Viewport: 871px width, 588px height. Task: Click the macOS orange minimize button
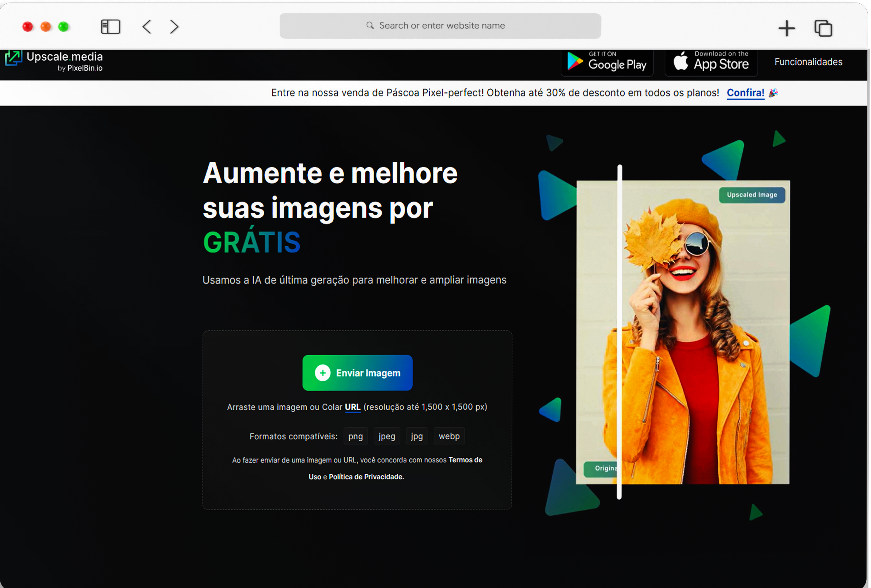46,27
